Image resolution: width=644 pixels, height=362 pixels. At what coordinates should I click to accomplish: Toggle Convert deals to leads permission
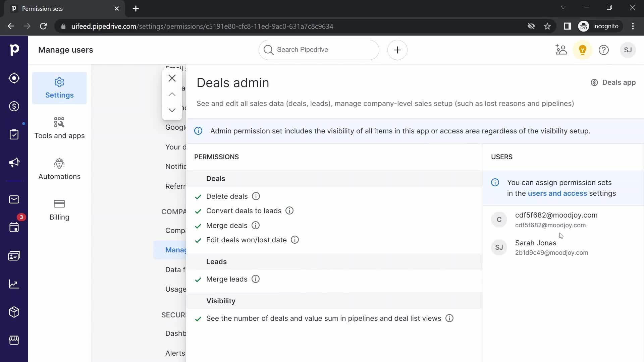point(198,211)
